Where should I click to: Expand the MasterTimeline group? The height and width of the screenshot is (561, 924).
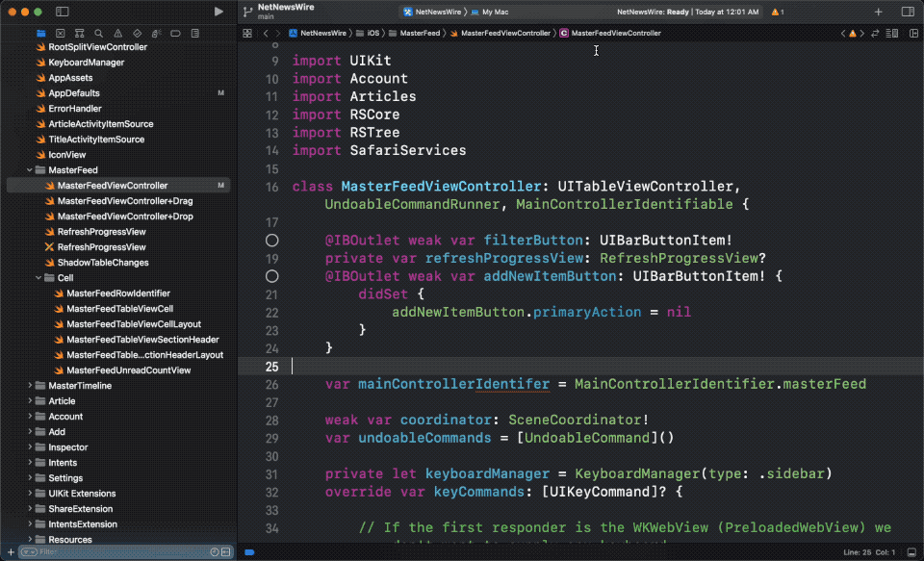pyautogui.click(x=29, y=385)
